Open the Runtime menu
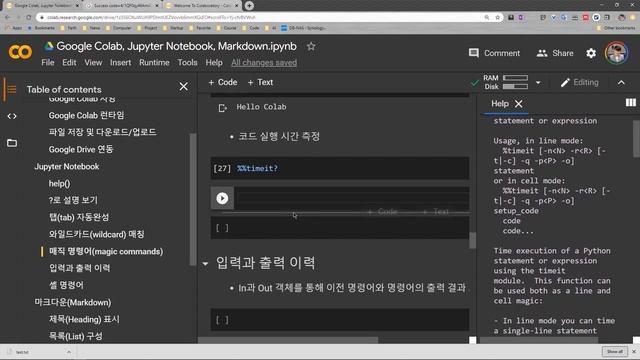The width and height of the screenshot is (640, 360). (154, 62)
